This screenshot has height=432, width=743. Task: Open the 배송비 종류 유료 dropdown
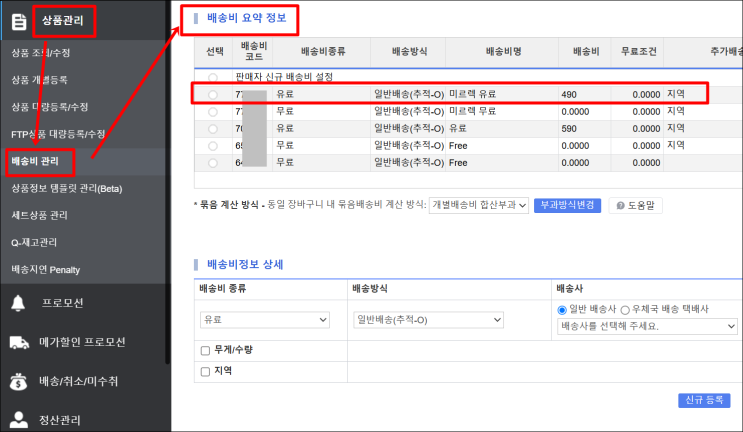265,320
